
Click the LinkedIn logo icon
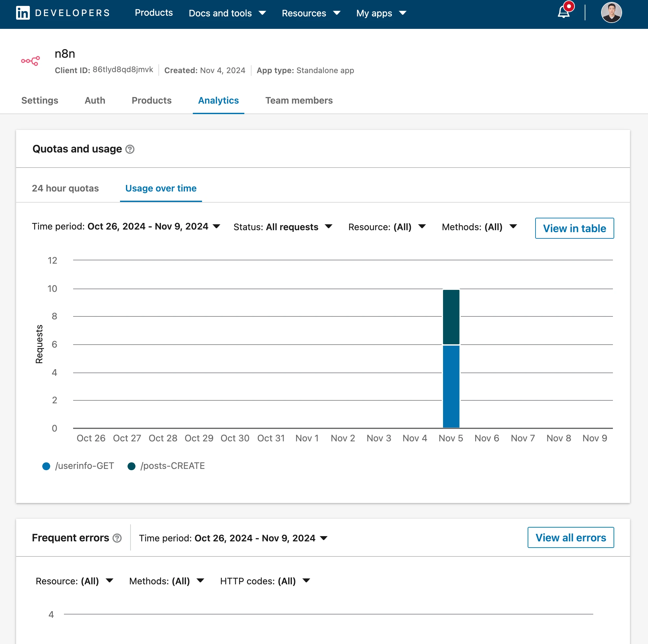coord(23,13)
